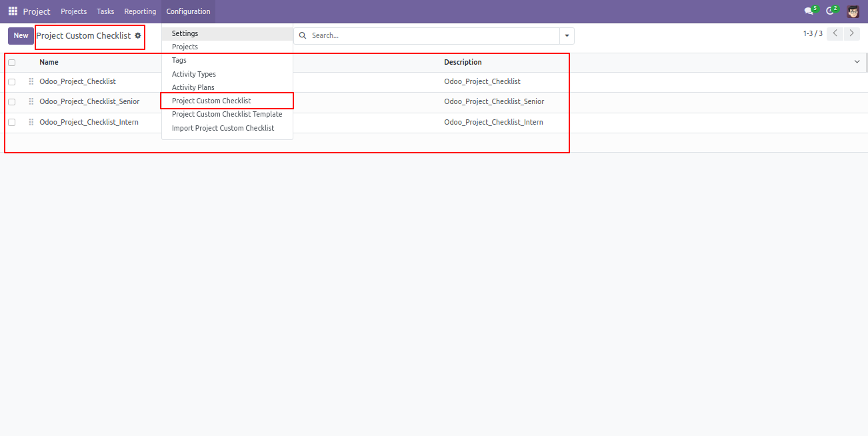This screenshot has height=436, width=868.
Task: Select Activity Types menu entry
Action: 227,74
